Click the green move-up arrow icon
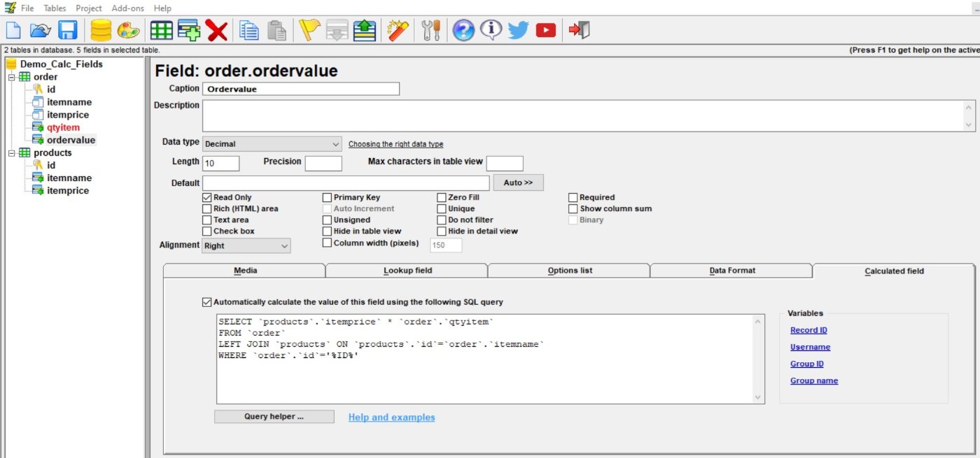 pyautogui.click(x=365, y=30)
